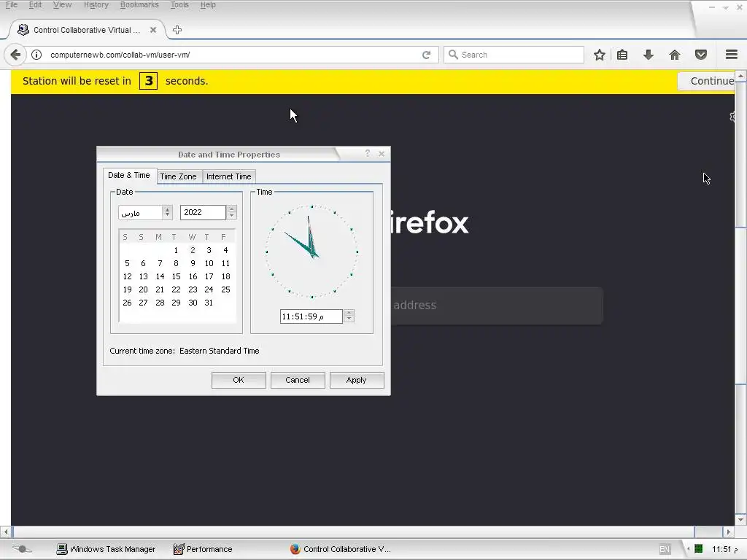Click the help question mark in dialog title
Screen dimensions: 747x560
point(368,153)
